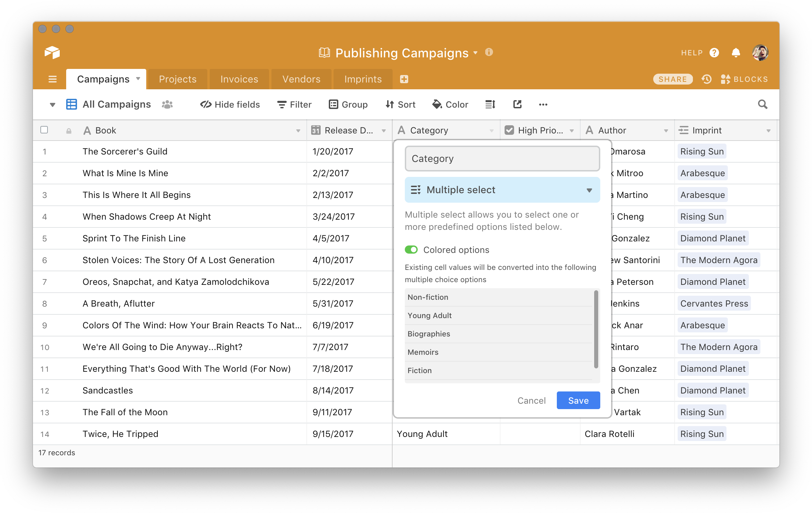Open the share view export icon
812x513 pixels.
pyautogui.click(x=517, y=104)
